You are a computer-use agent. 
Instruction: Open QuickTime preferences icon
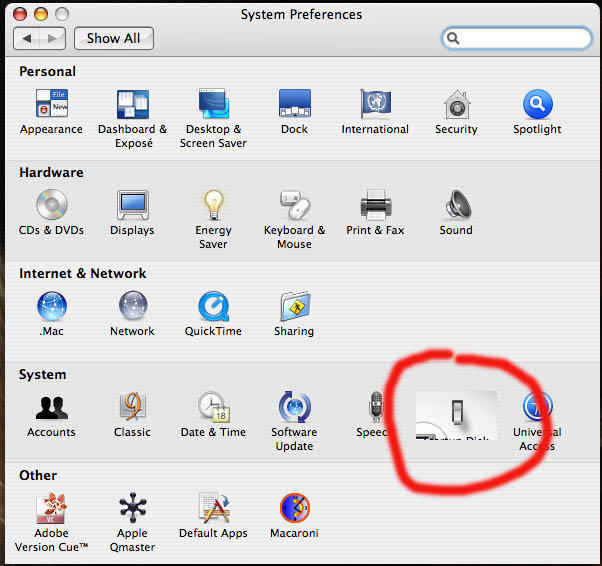(213, 306)
